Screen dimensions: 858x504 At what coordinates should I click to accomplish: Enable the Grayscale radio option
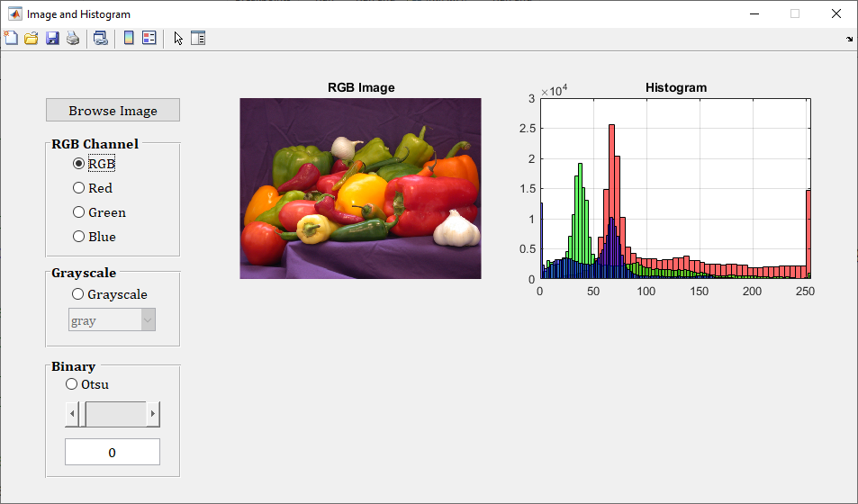78,294
